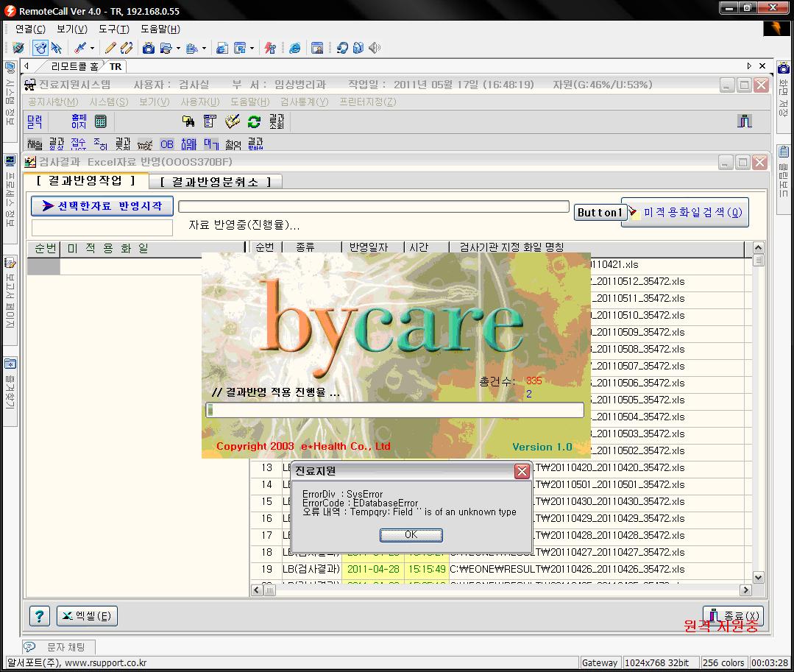Open the 도구(T) menu
The height and width of the screenshot is (672, 794).
click(113, 29)
